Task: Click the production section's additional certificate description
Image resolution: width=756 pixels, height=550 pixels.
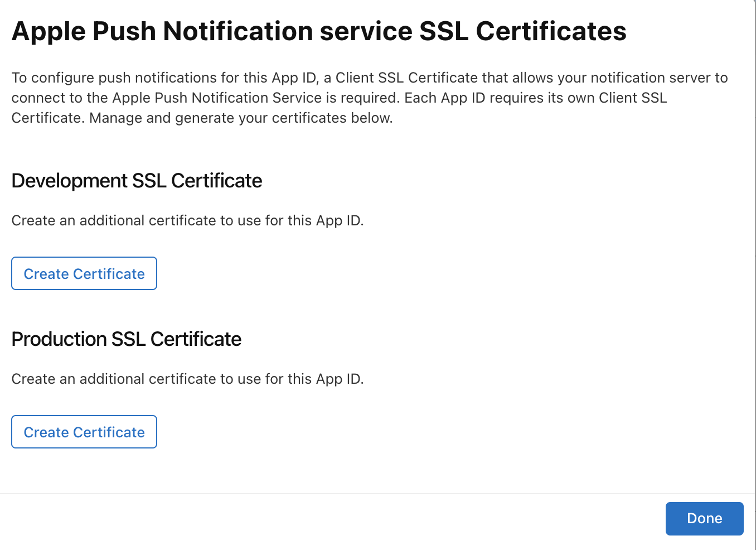Action: [187, 379]
